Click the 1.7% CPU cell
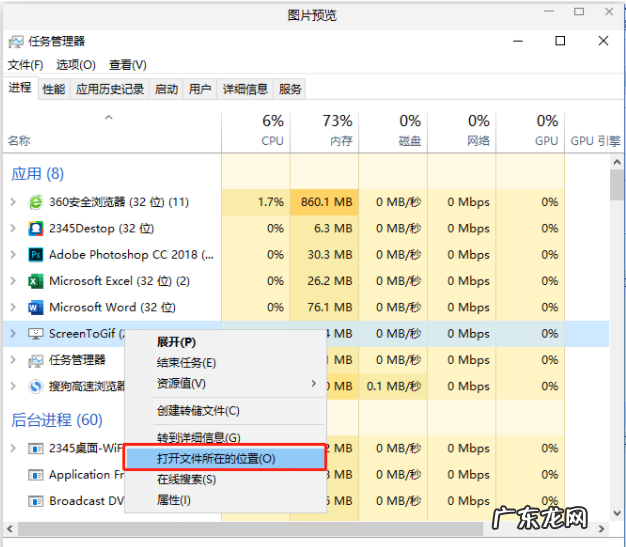 (x=256, y=202)
